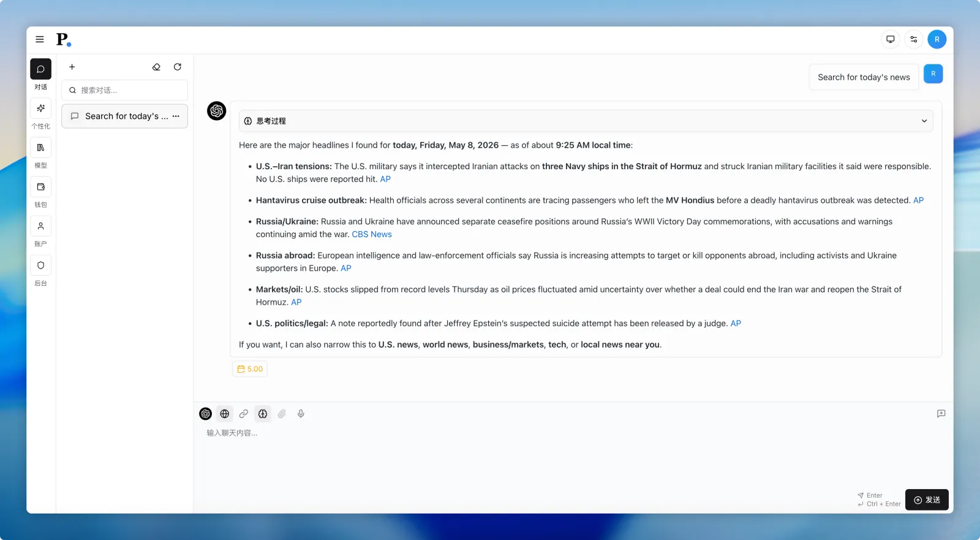Click the P. logo in the header
Viewport: 980px width, 540px height.
64,40
